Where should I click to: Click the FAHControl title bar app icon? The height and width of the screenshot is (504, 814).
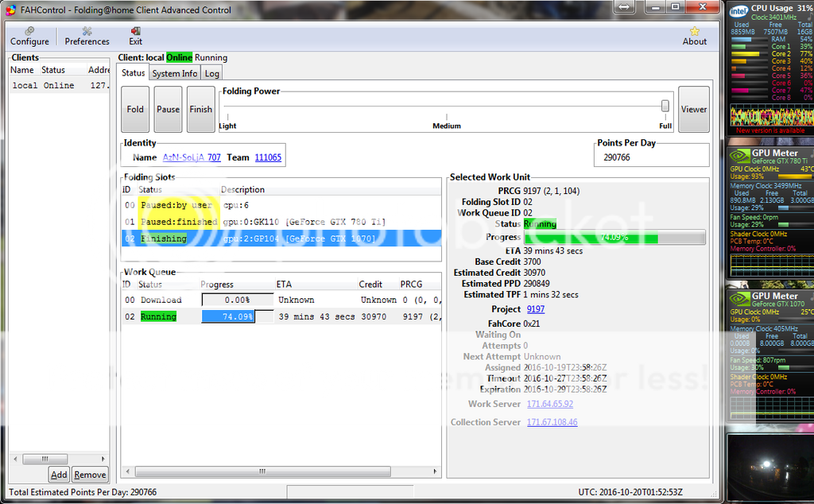[10, 10]
